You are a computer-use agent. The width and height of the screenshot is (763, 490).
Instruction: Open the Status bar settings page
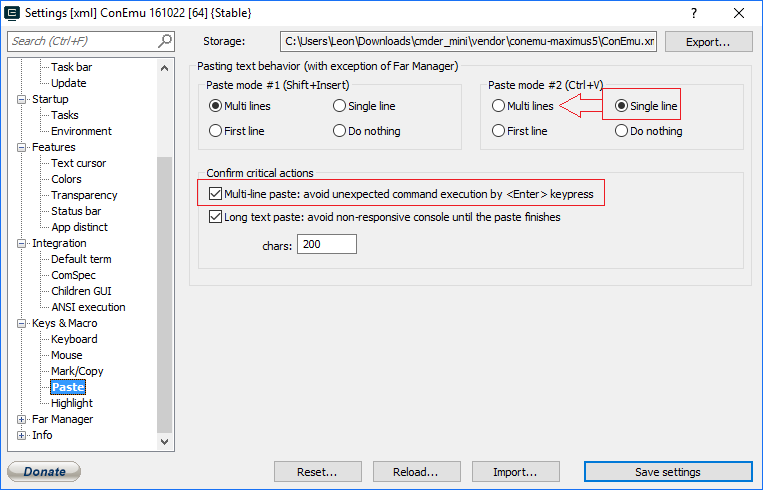(x=76, y=211)
